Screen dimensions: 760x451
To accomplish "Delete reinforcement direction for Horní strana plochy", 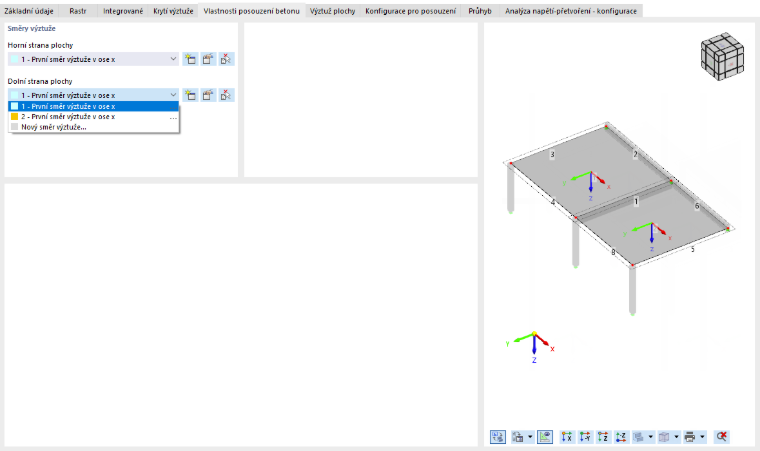I will tap(226, 59).
